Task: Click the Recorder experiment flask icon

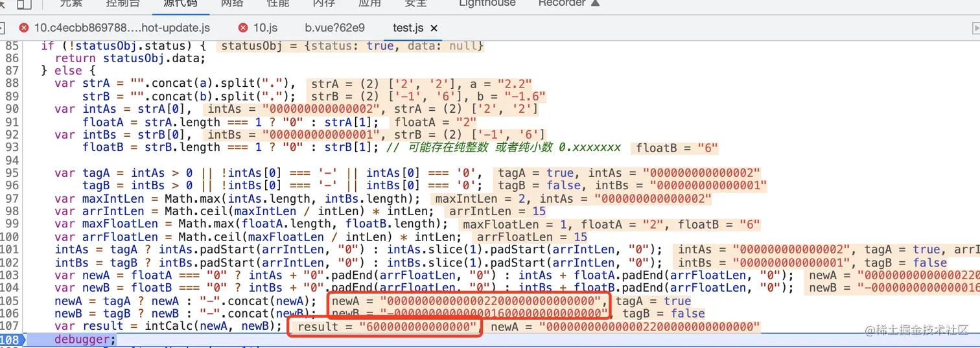Action: [595, 3]
